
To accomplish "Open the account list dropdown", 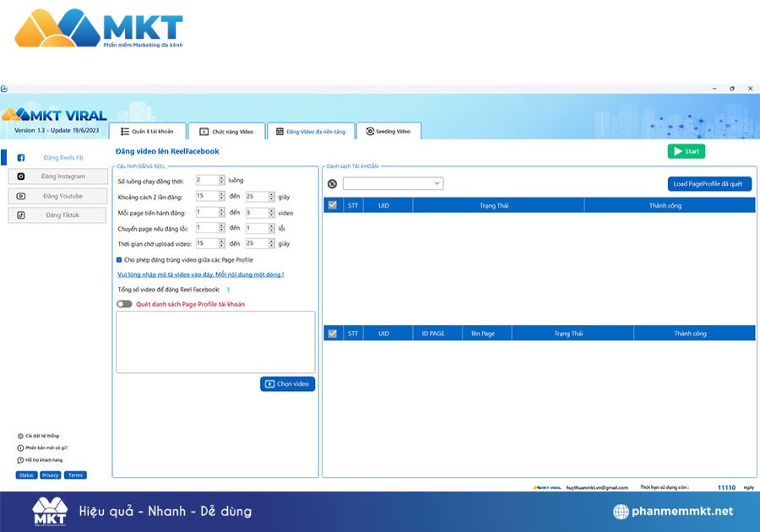I will click(x=393, y=183).
